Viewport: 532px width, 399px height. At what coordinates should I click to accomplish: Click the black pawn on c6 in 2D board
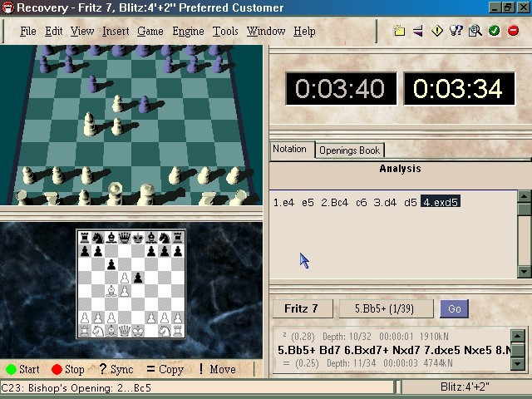click(x=111, y=264)
